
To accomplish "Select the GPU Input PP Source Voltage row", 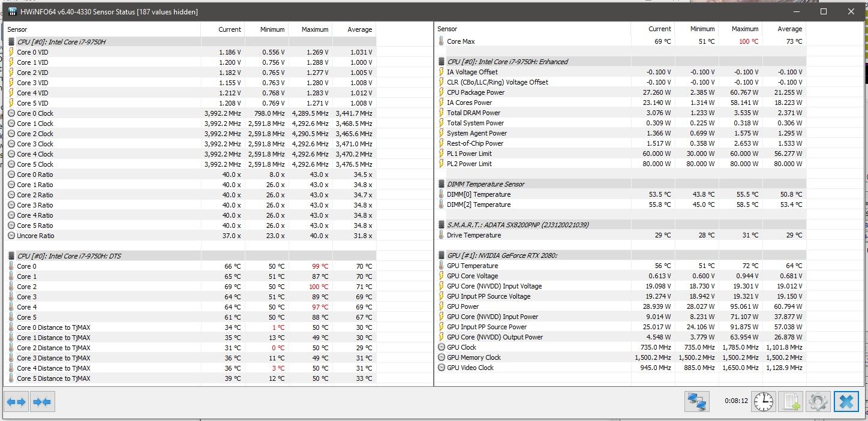I will tap(620, 296).
